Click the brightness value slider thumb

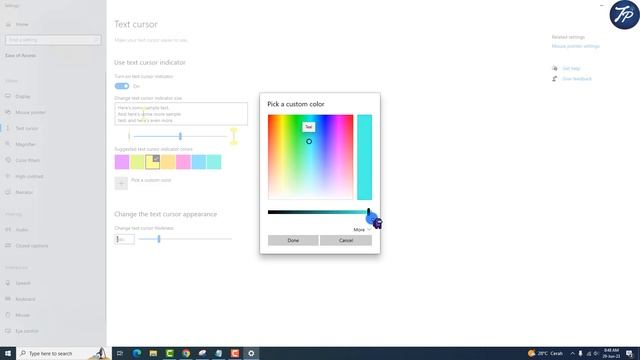click(369, 212)
